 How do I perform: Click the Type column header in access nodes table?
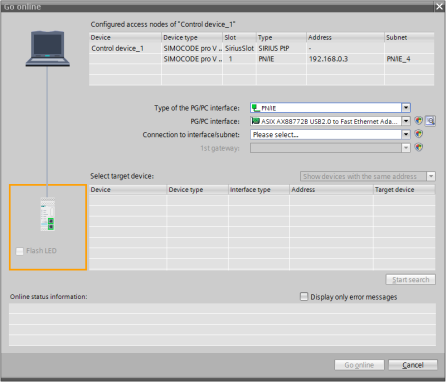click(281, 37)
